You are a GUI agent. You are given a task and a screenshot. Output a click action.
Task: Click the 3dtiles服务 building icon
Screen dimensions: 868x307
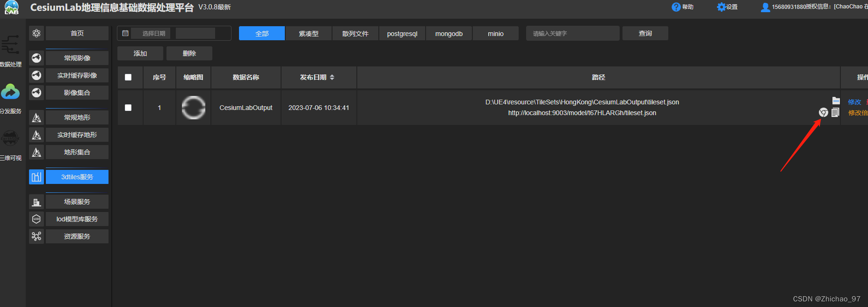click(36, 177)
